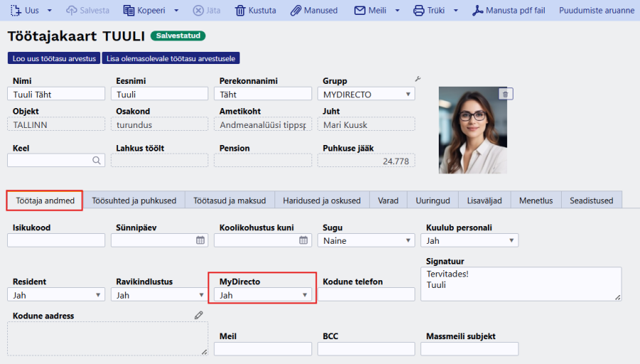Switch to Töösuhted ja puhkused tab
Viewport: 640px width, 364px height.
point(134,200)
